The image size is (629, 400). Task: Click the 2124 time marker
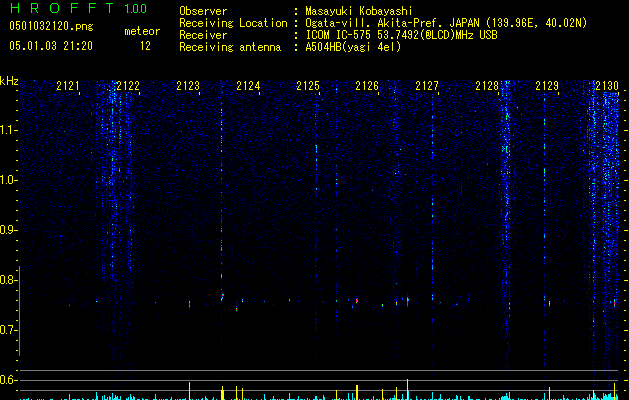[x=248, y=86]
